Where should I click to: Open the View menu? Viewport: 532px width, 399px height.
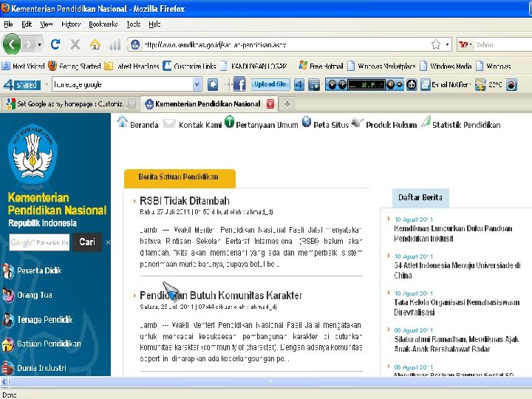point(46,24)
